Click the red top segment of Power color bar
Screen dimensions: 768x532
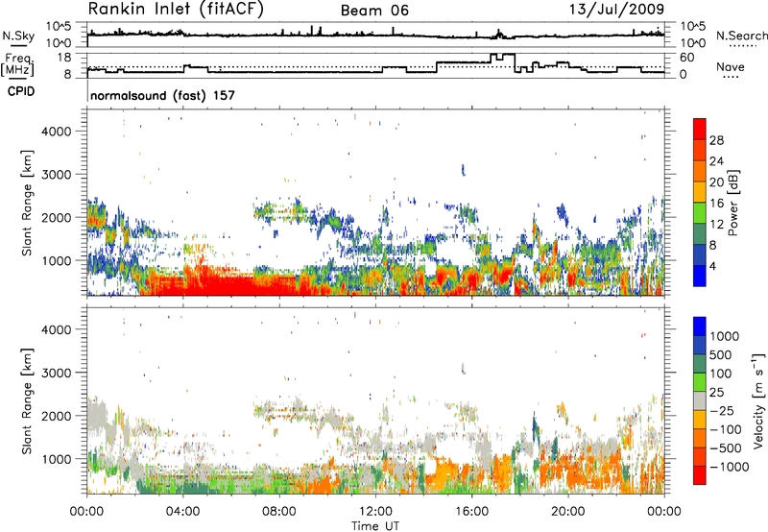[x=700, y=129]
